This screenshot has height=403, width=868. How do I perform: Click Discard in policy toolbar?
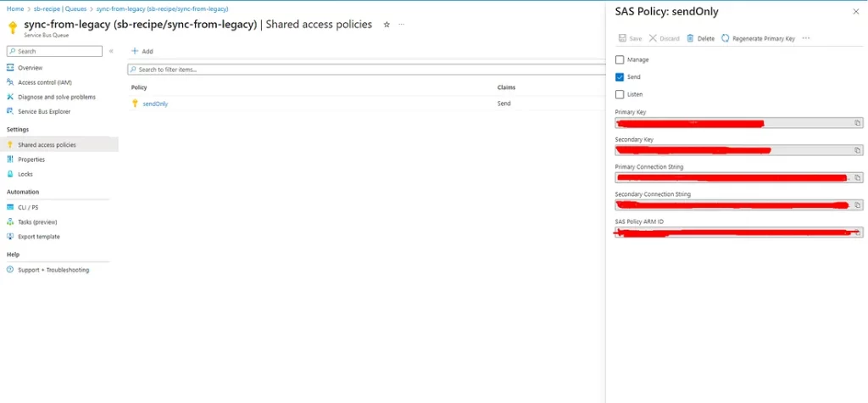coord(665,39)
